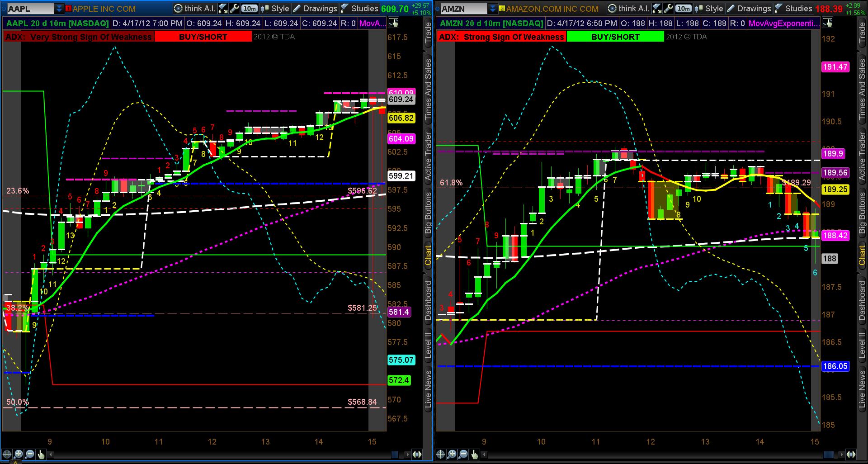Click the flask quick-study icon in AMZN toolbar
868x464 pixels.
point(657,9)
